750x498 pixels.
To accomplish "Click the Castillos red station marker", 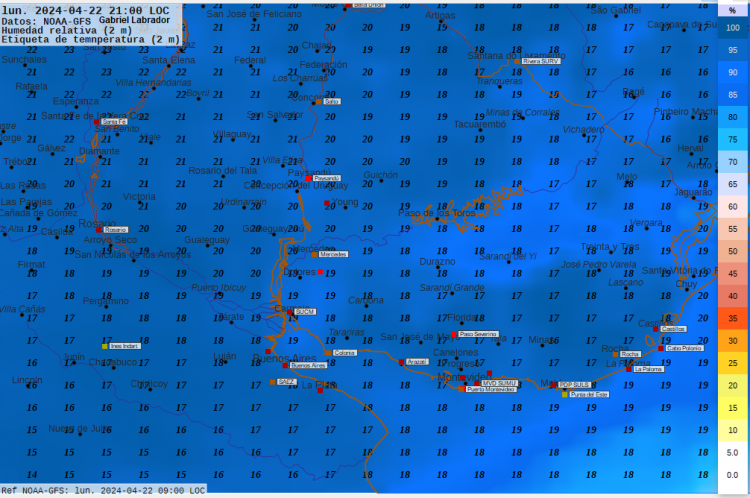I will click(656, 329).
